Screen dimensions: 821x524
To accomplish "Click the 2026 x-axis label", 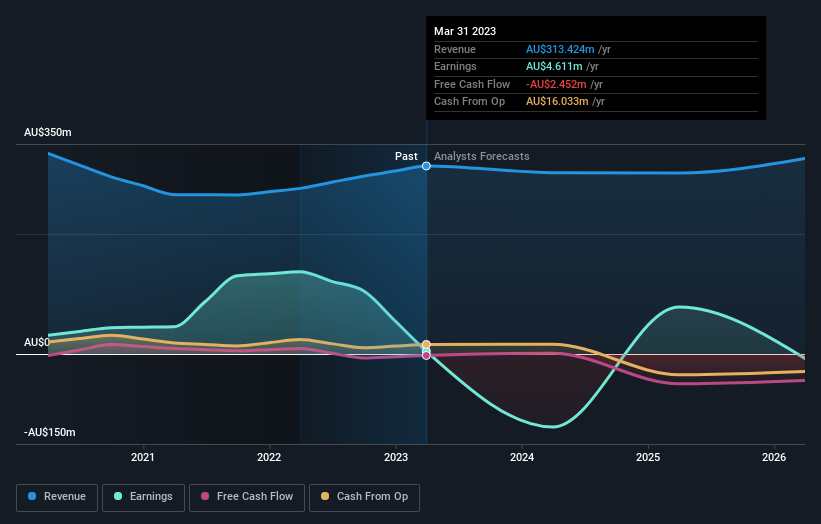I will coord(774,457).
